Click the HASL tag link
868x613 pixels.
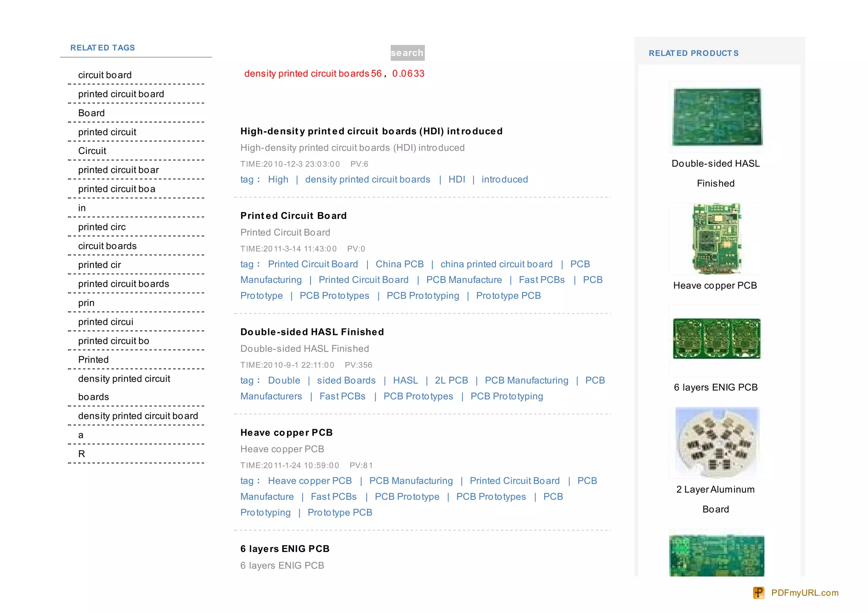click(x=405, y=380)
